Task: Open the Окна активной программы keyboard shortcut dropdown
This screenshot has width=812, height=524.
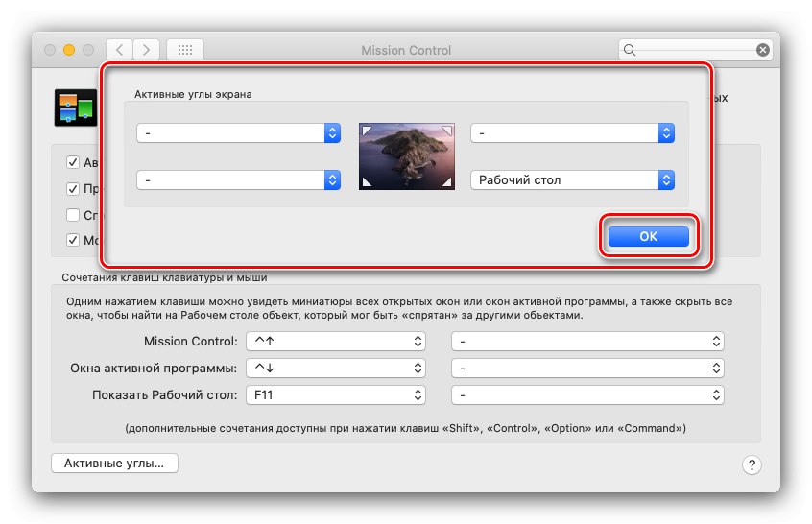Action: (336, 369)
